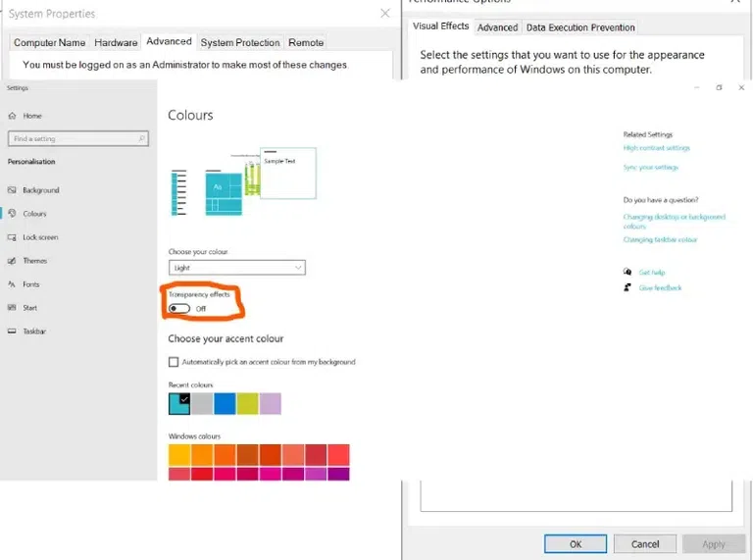Open Start settings via its icon
The image size is (753, 560).
click(x=13, y=308)
